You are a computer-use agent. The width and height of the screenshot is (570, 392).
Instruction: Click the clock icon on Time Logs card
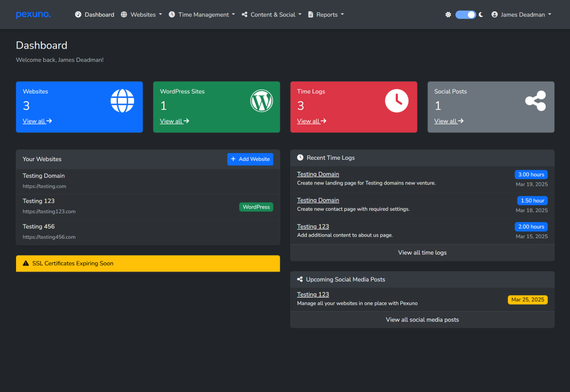397,101
